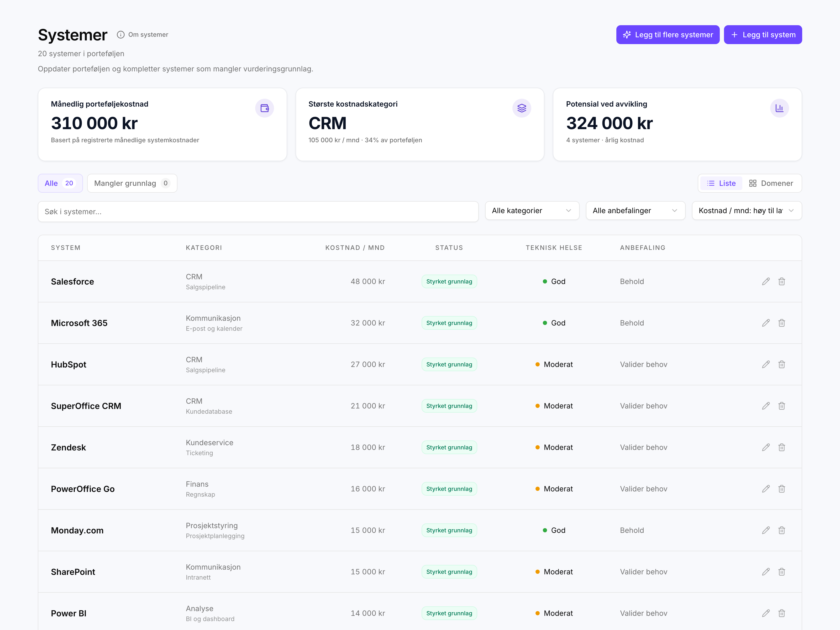Viewport: 840px width, 630px height.
Task: Click the 324 000 kr potential value
Action: click(610, 123)
